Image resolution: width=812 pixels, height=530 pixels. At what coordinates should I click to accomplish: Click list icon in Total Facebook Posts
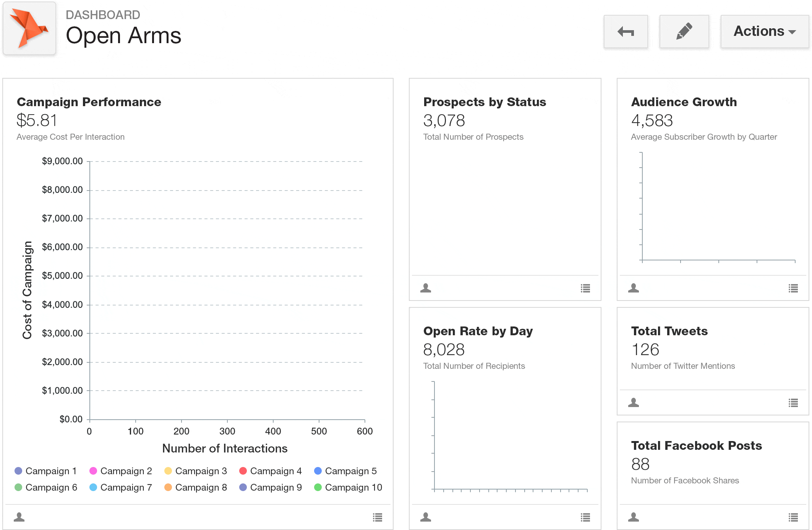pyautogui.click(x=793, y=517)
